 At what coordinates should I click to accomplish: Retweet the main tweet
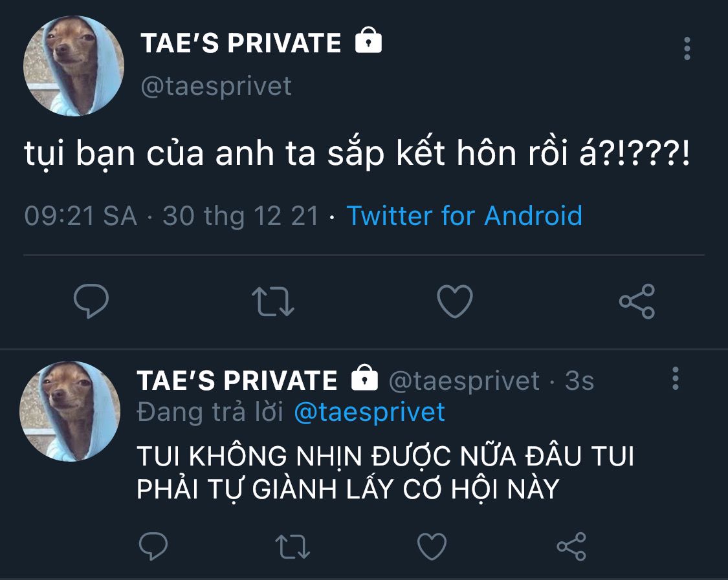point(272,301)
